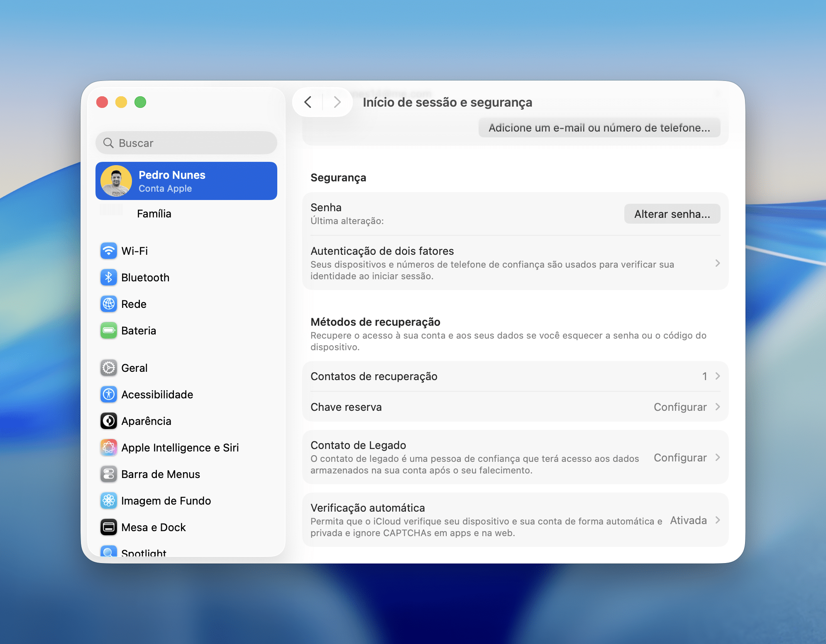Click the Buscar search field
Viewport: 826px width, 644px height.
pos(186,143)
